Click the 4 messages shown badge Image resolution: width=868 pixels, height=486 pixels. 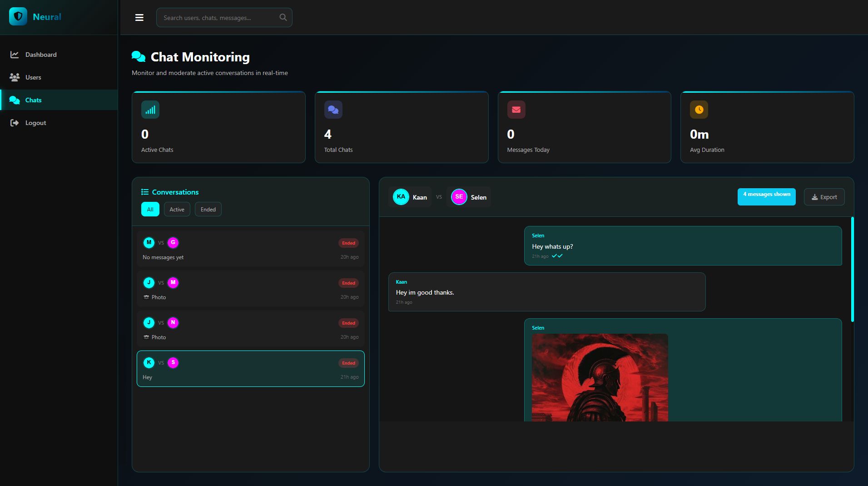click(x=767, y=197)
